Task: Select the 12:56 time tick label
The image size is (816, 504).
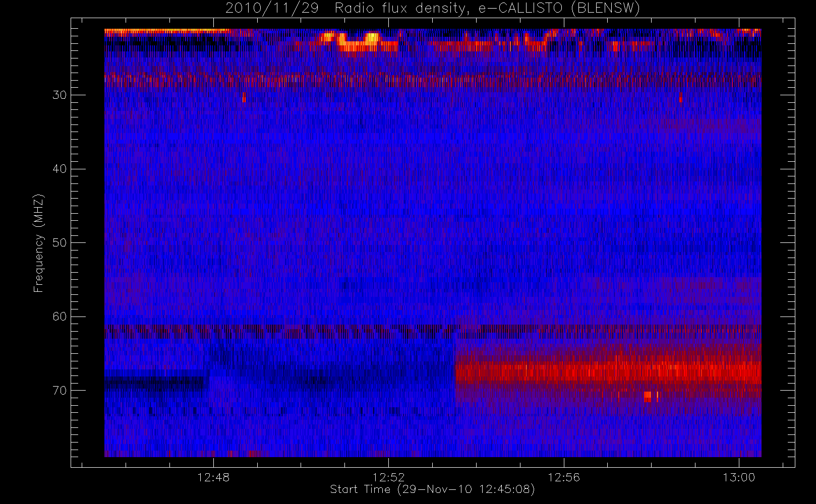Action: coord(564,477)
